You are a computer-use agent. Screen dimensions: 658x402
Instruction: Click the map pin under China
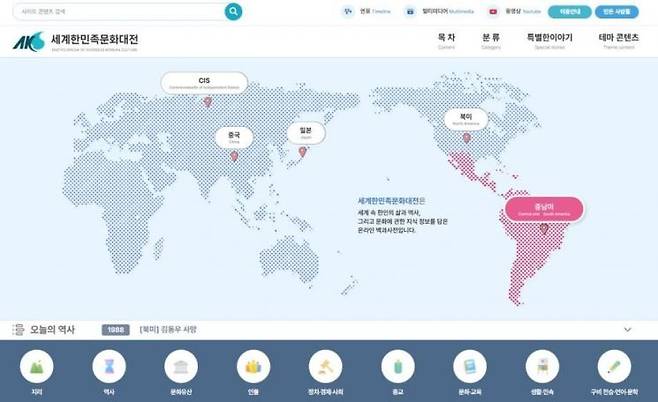coord(235,157)
